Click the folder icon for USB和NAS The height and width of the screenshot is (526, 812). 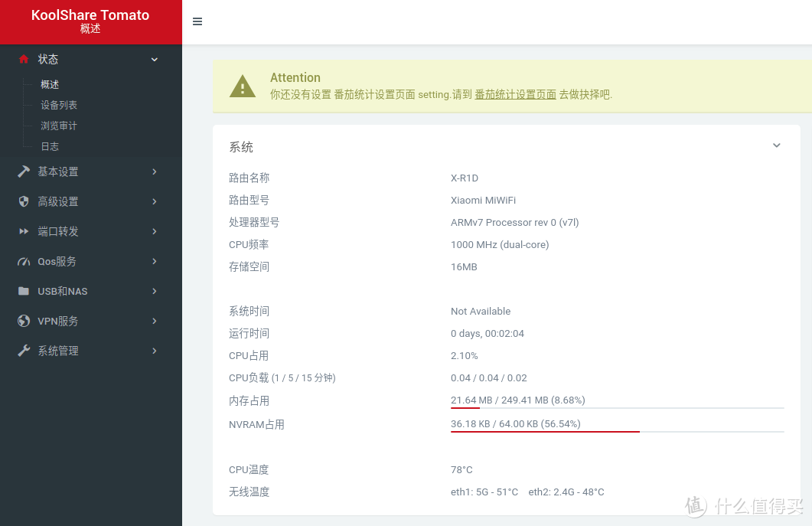[x=24, y=292]
